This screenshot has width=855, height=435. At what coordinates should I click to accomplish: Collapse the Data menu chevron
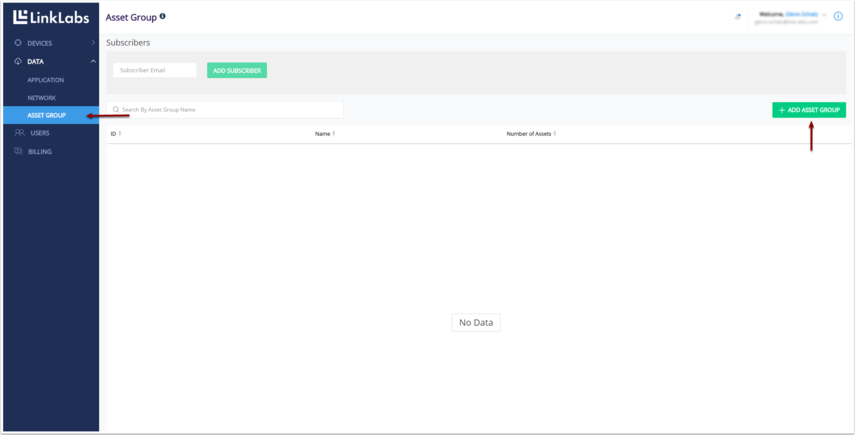(x=93, y=62)
